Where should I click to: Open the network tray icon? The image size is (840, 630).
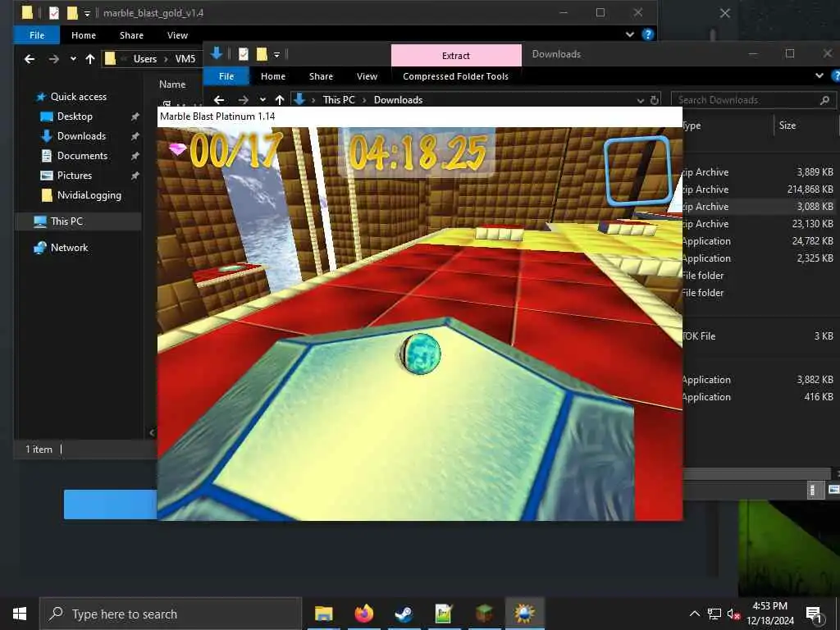714,614
